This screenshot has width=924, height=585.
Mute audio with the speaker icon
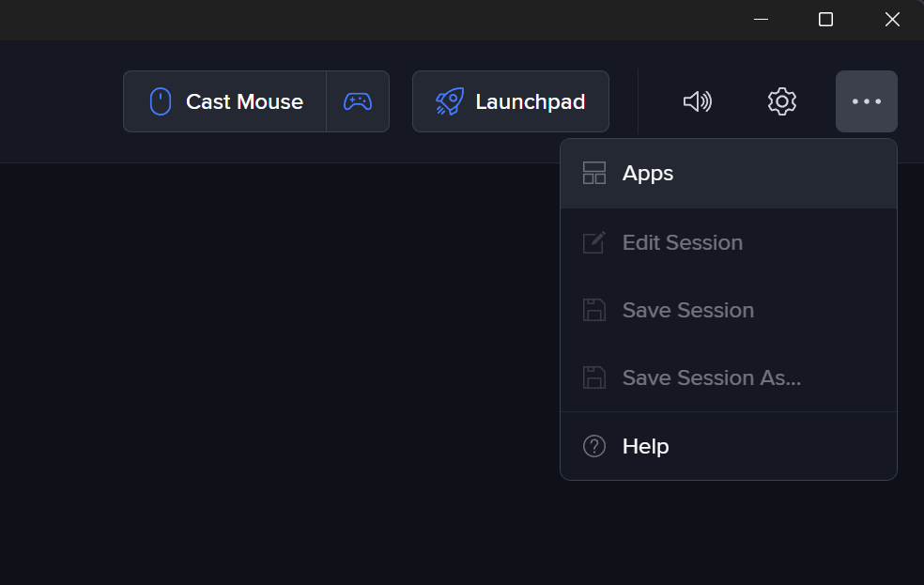(x=697, y=101)
